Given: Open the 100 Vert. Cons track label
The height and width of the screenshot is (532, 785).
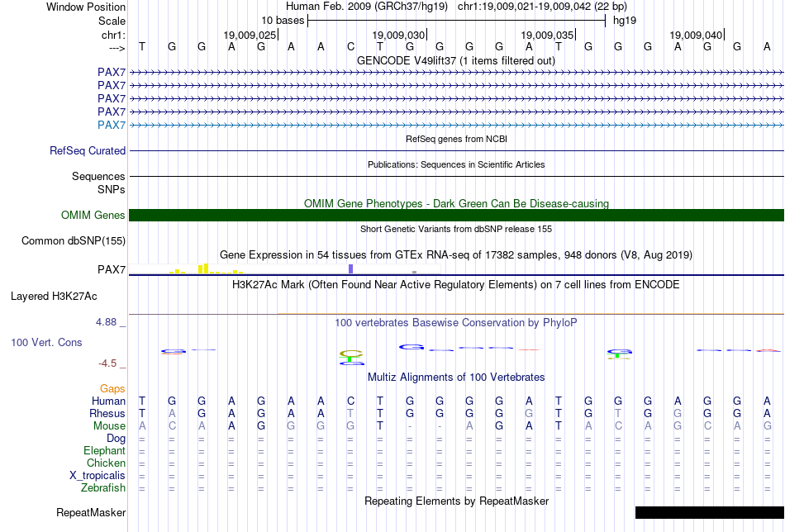Looking at the screenshot, I should click(x=46, y=342).
